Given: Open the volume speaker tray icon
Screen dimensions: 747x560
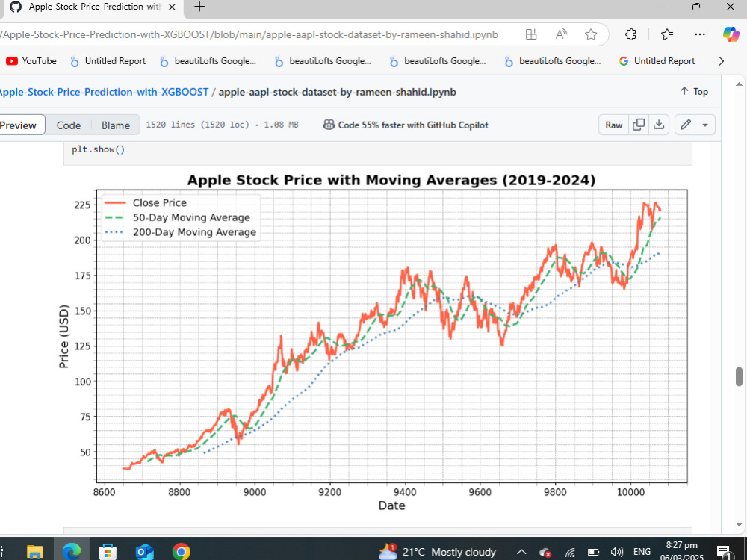Looking at the screenshot, I should (x=617, y=552).
